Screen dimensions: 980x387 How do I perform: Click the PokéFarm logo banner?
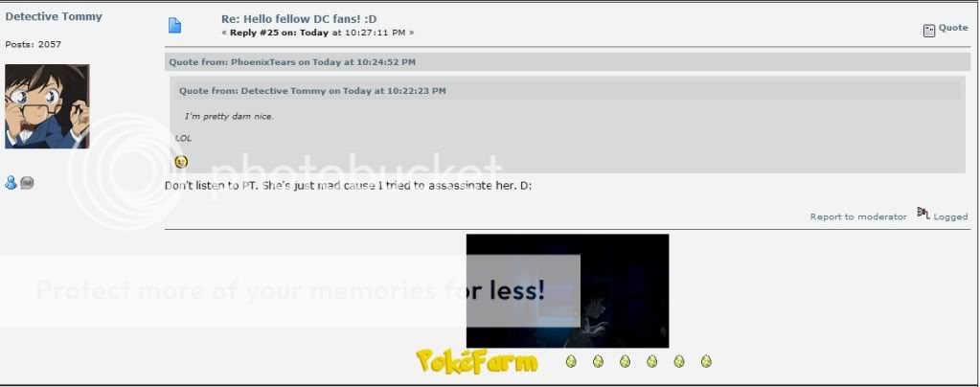(x=477, y=361)
